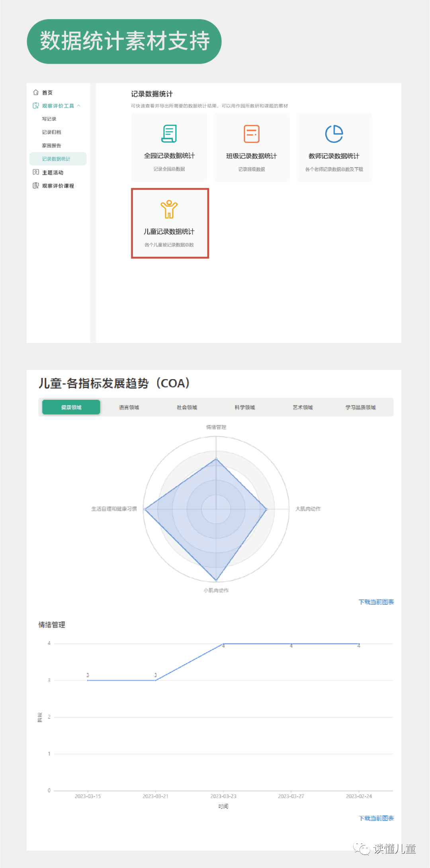Click the 观察评价工具 sidebar icon
The width and height of the screenshot is (430, 868).
[36, 106]
